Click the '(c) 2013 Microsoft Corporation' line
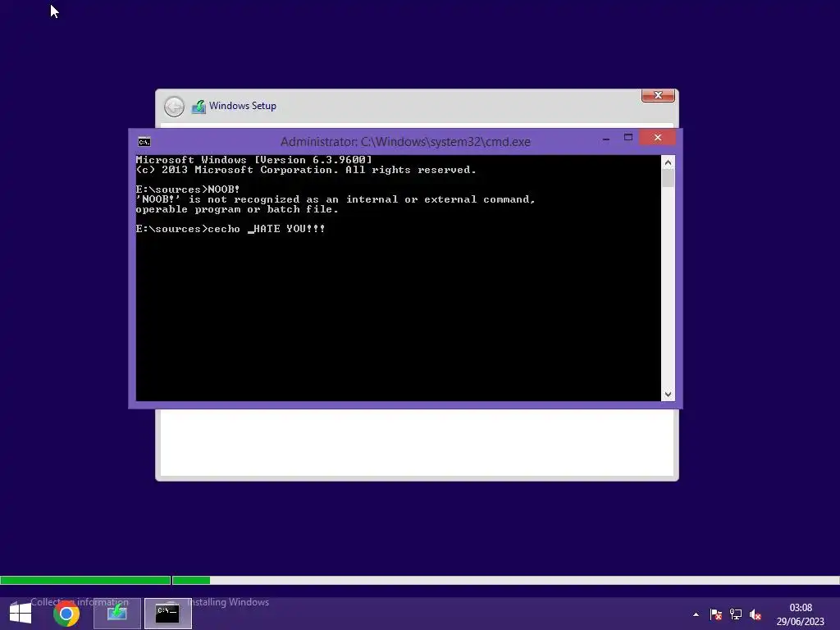 click(x=306, y=170)
